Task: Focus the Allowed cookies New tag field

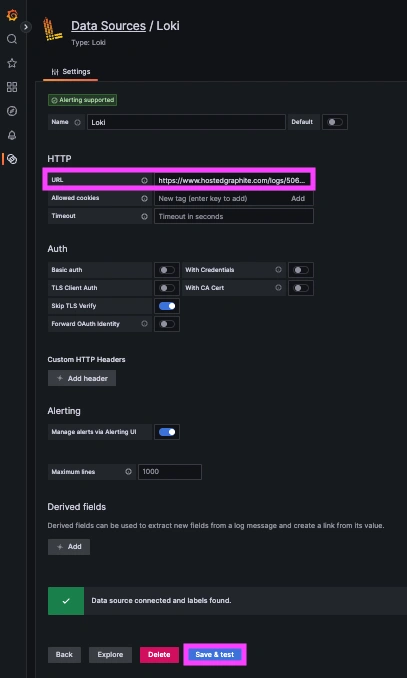Action: (221, 198)
